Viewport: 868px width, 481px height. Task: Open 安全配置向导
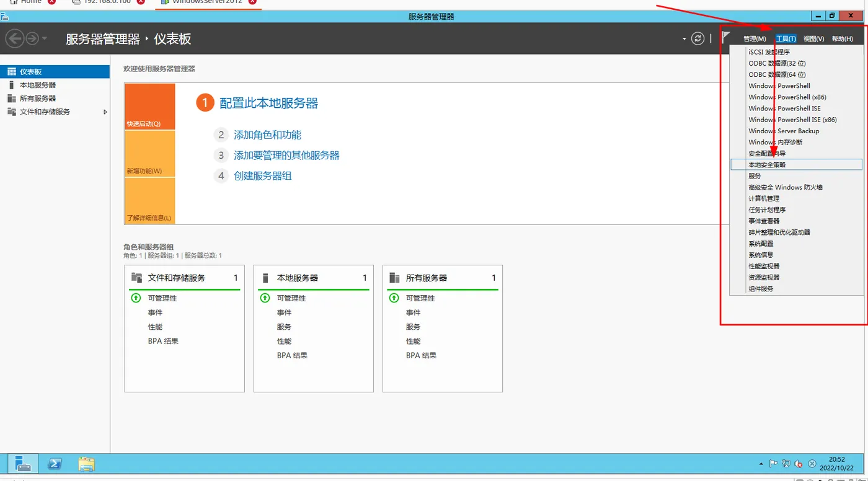(x=796, y=153)
